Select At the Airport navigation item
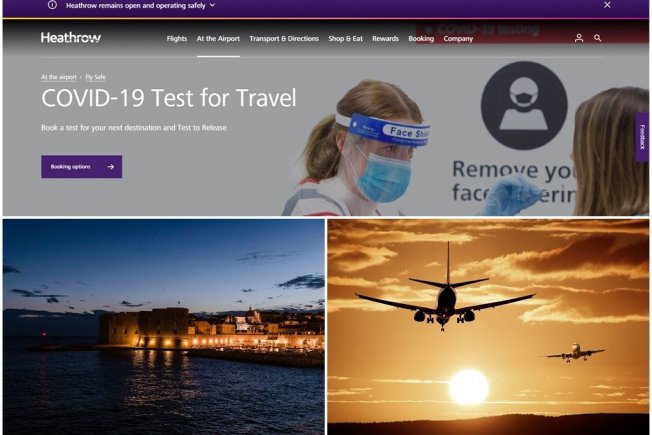 (x=218, y=39)
